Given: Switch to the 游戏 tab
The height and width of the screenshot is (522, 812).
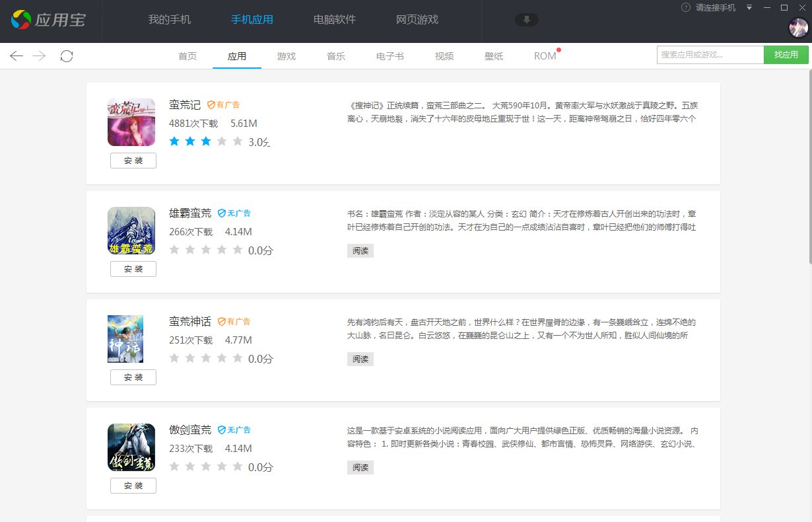Looking at the screenshot, I should pos(287,56).
